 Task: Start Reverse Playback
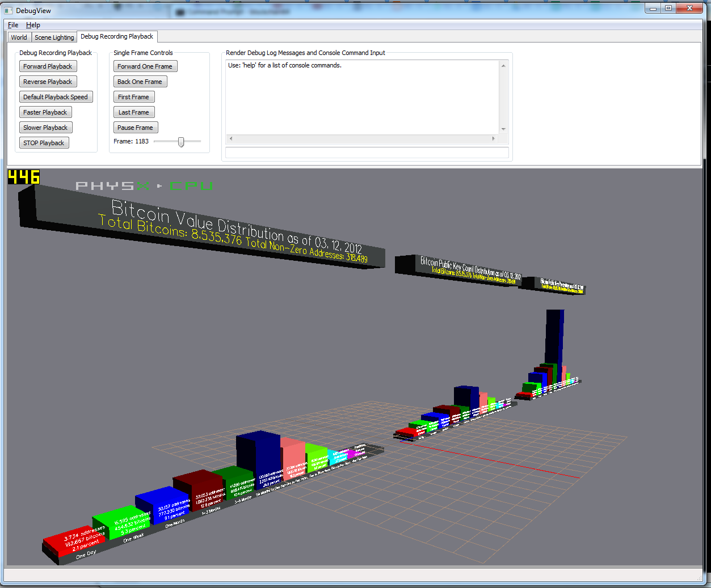(48, 82)
